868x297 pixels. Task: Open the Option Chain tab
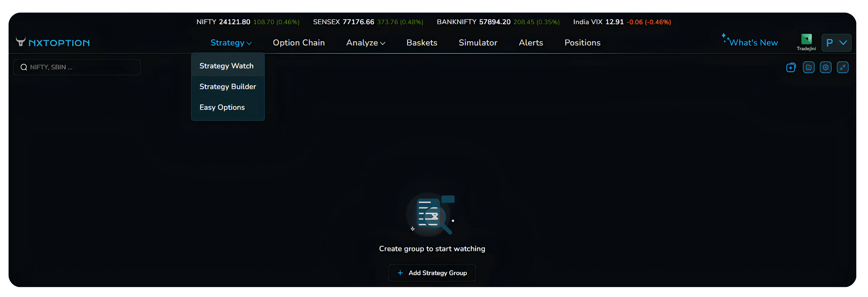click(299, 43)
